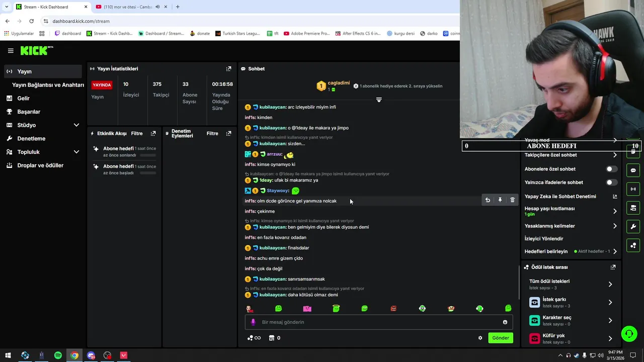Screen dimensions: 644x362
Task: Open the hamburger menu beside the Kick logo
Action: pos(11,51)
